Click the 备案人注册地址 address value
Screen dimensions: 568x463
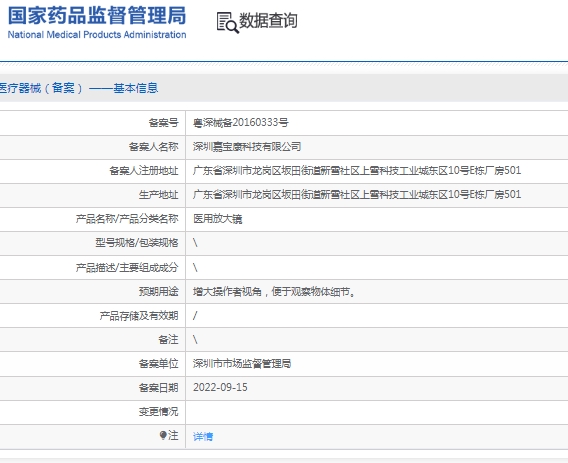357,171
